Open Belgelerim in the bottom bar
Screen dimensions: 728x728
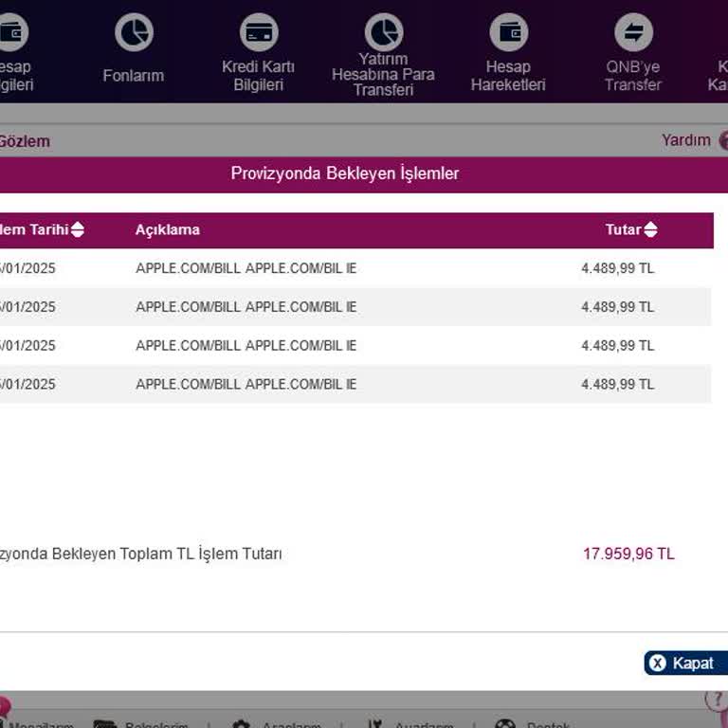coord(142,725)
